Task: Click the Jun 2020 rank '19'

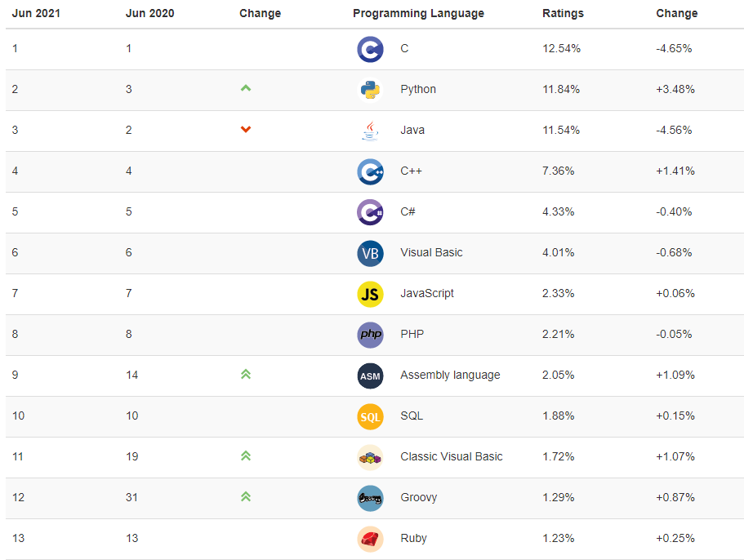Action: pyautogui.click(x=132, y=456)
